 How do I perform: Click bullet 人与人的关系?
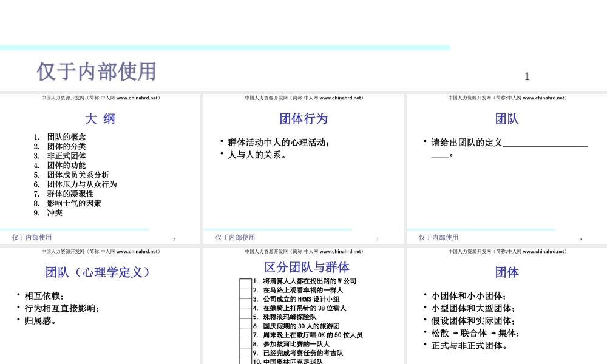point(257,155)
